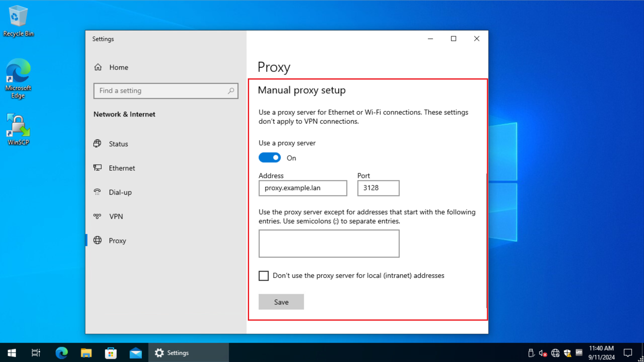
Task: Open the notification center icon
Action: pos(627,353)
